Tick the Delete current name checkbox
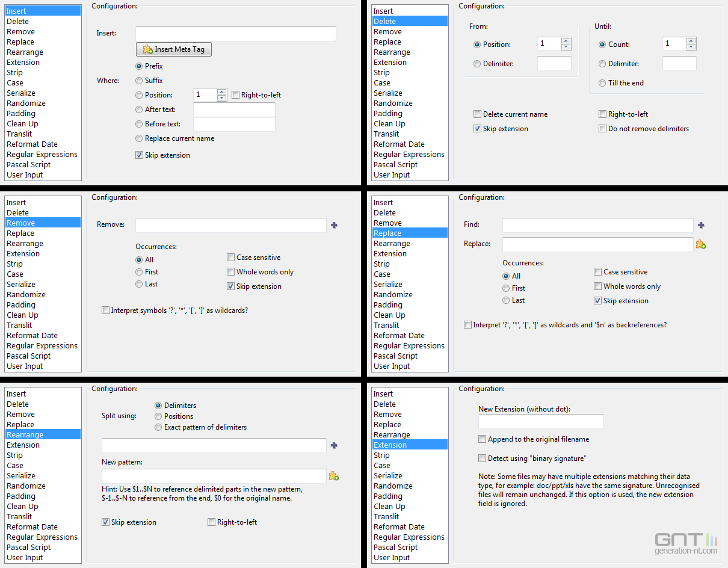This screenshot has height=568, width=728. tap(477, 114)
